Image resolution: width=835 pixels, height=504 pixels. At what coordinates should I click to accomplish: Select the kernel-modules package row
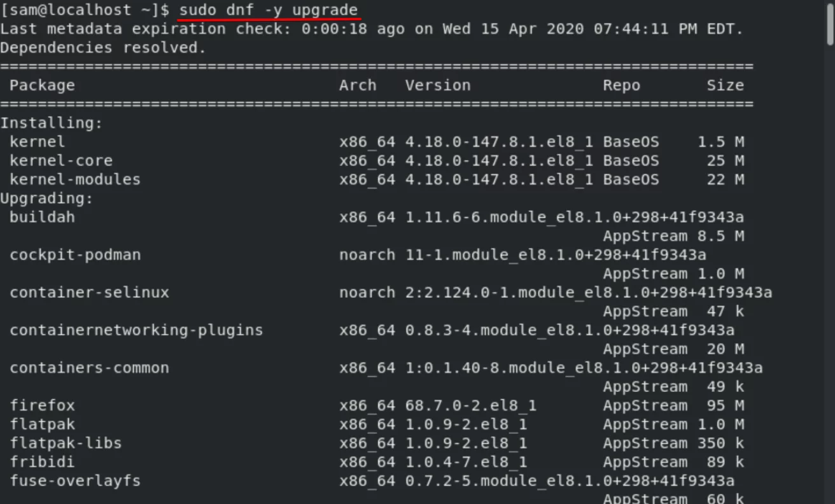(377, 179)
